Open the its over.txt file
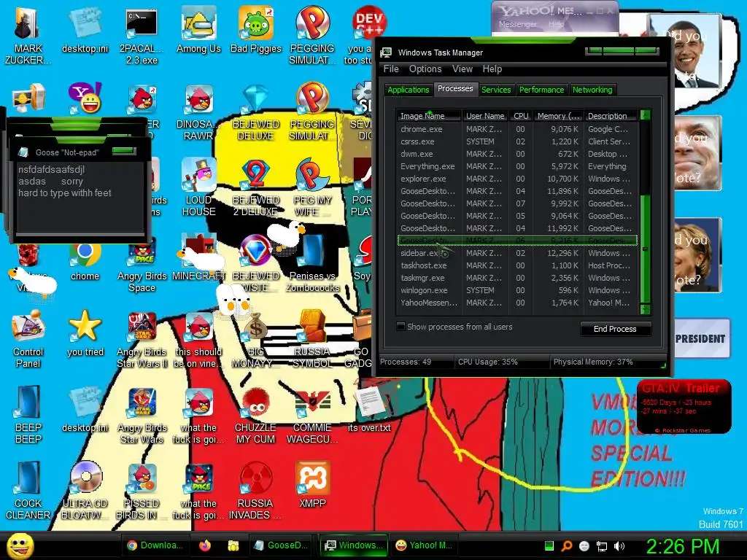The height and width of the screenshot is (560, 747). tap(369, 408)
